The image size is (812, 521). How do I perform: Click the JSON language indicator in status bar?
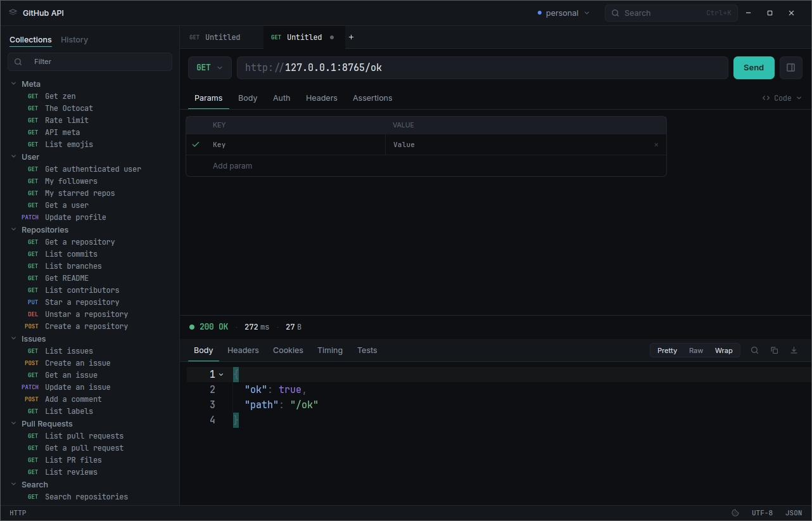click(794, 513)
